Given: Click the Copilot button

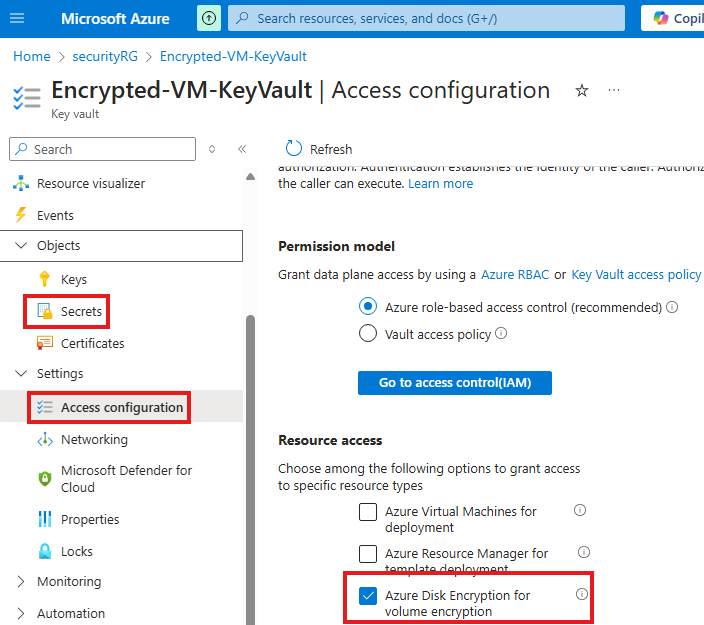Looking at the screenshot, I should pyautogui.click(x=673, y=18).
